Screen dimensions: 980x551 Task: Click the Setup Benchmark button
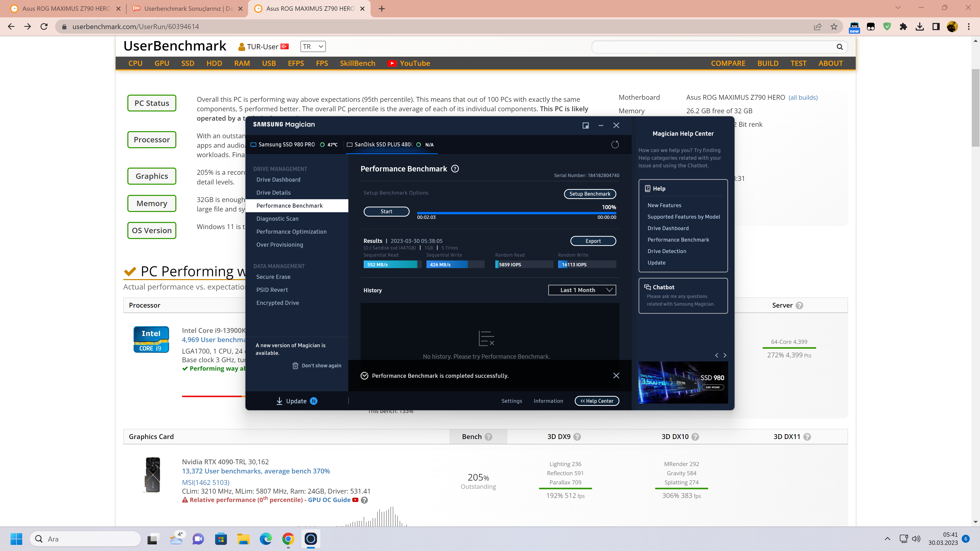590,194
